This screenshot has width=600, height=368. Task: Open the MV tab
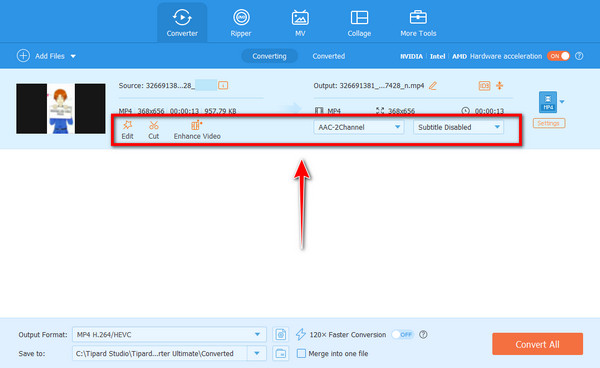click(x=300, y=23)
